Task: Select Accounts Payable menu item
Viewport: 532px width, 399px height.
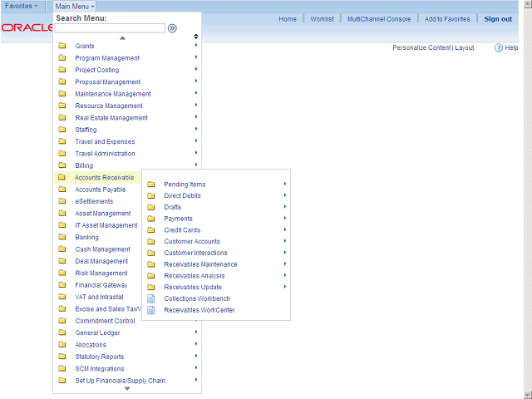Action: tap(101, 190)
